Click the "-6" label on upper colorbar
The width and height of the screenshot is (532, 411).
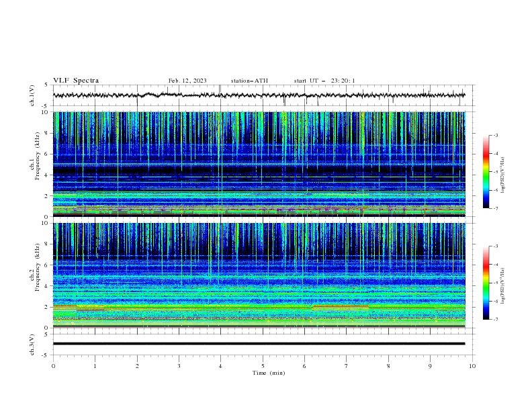click(495, 190)
